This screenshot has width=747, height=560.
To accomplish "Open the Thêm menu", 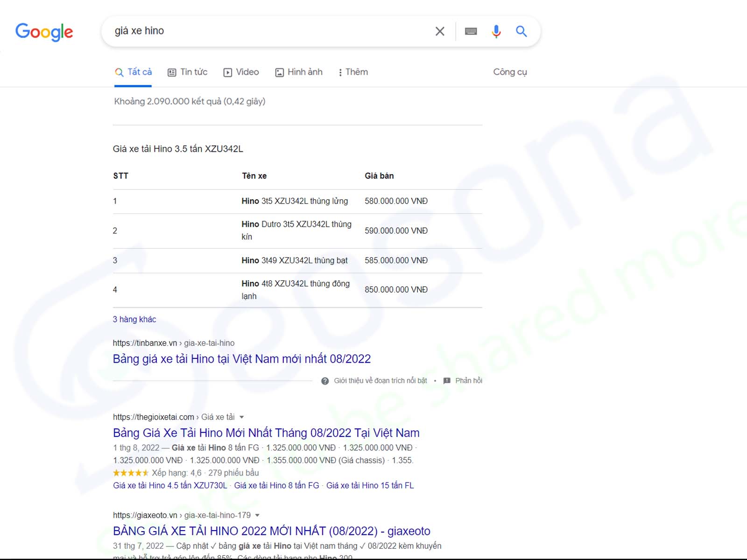I will pos(353,72).
